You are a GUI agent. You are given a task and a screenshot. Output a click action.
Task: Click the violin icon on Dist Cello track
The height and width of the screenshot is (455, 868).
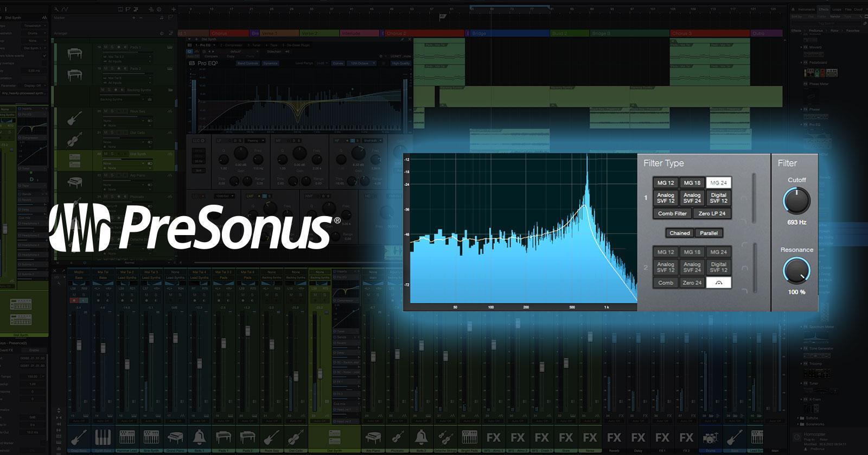point(75,140)
